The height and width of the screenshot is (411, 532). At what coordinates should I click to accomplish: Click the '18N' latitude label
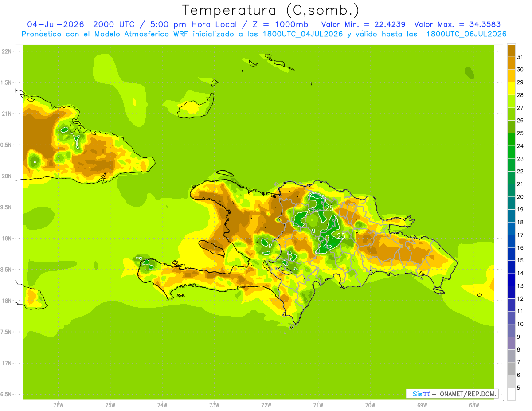coord(7,301)
